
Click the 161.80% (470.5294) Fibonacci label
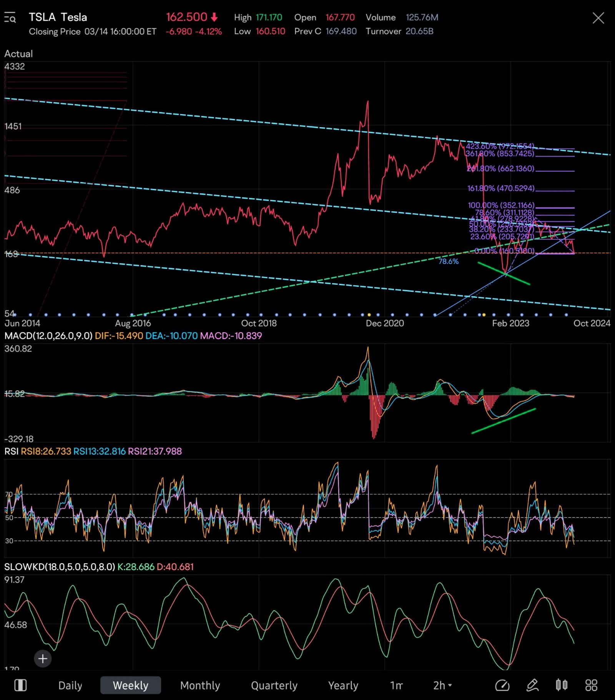[x=501, y=188]
